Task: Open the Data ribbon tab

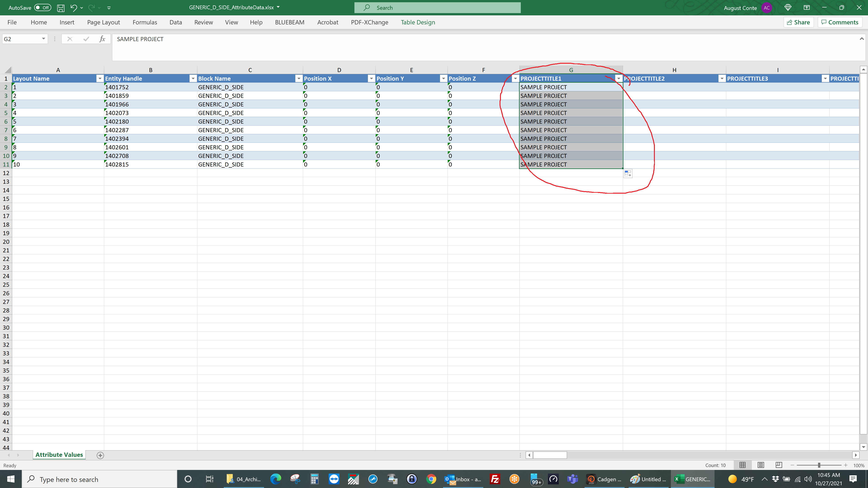Action: point(176,22)
